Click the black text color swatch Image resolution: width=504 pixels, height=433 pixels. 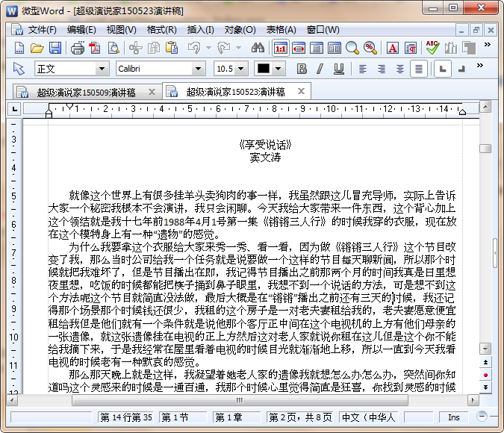[x=264, y=69]
